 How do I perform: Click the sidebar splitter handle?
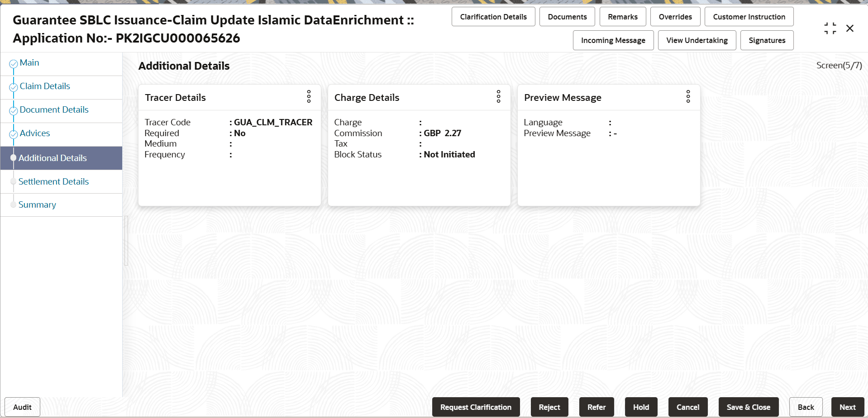126,241
